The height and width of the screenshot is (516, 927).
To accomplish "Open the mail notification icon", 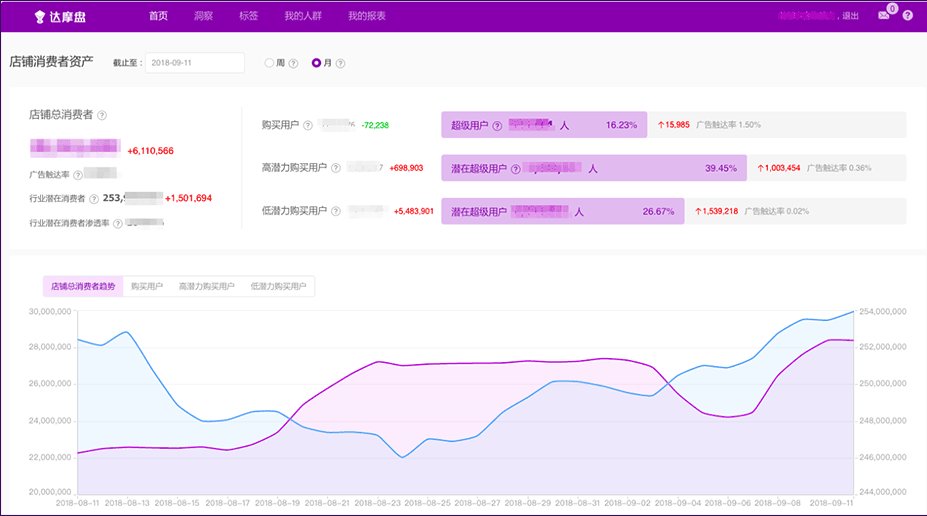I will [x=884, y=15].
